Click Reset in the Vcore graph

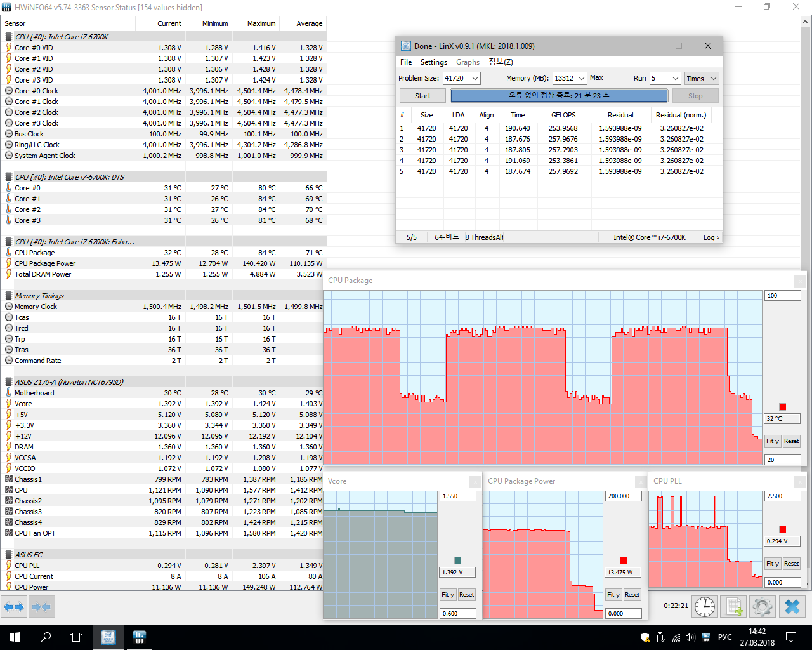pos(467,595)
